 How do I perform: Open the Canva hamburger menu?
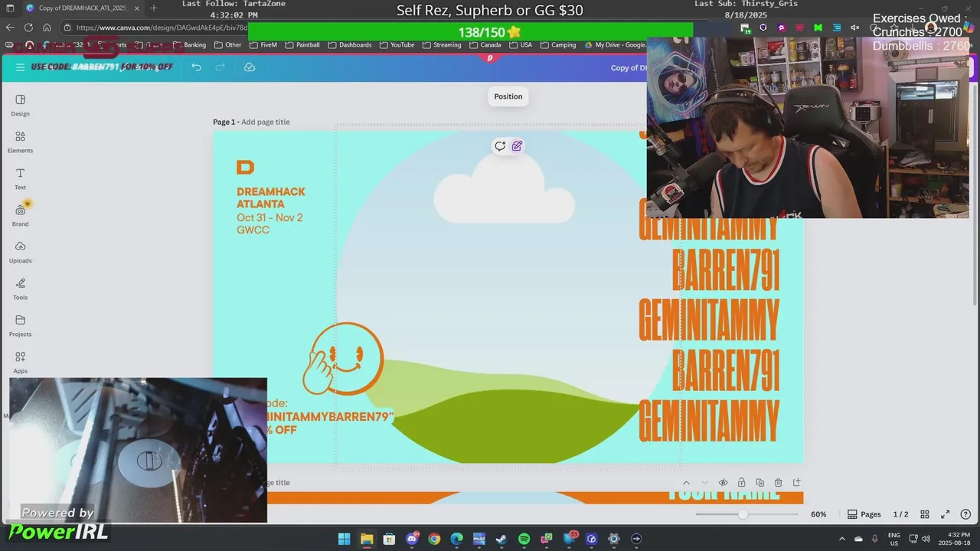[19, 67]
